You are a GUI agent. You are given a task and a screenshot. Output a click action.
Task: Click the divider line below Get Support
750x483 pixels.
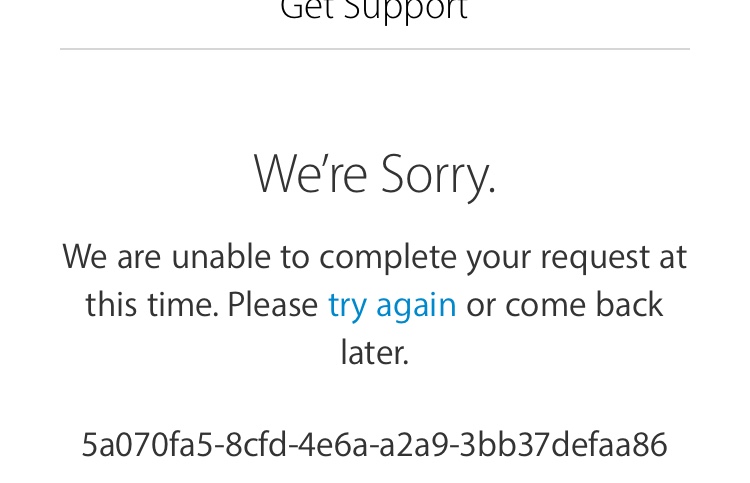375,49
